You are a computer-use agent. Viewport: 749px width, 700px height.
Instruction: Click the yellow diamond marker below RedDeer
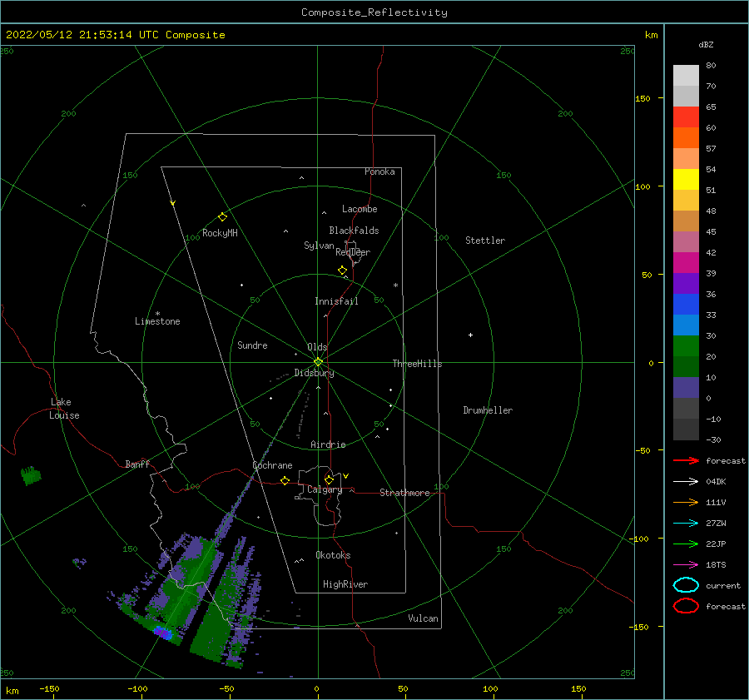tap(342, 271)
